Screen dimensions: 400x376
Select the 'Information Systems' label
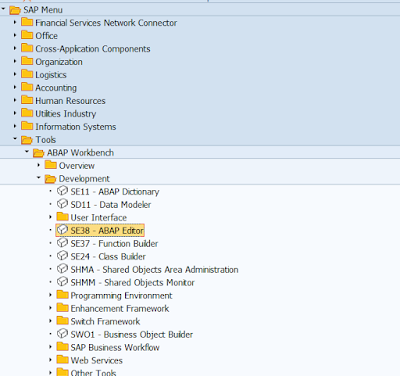tap(76, 127)
